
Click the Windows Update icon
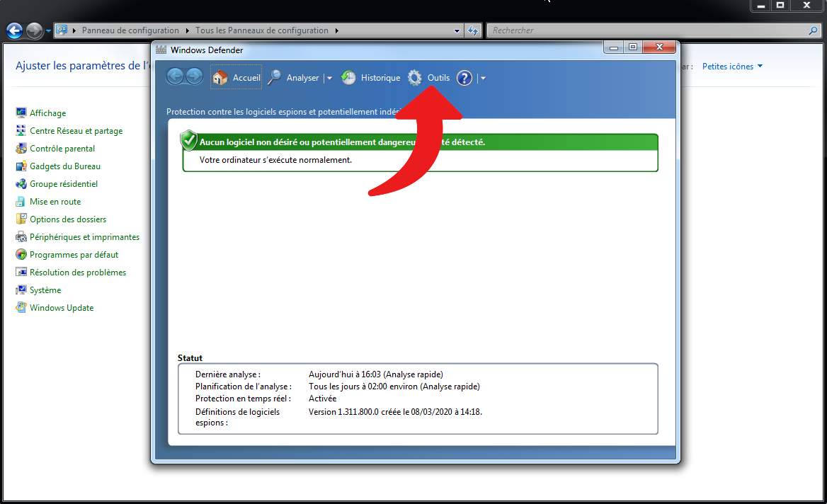tap(21, 307)
